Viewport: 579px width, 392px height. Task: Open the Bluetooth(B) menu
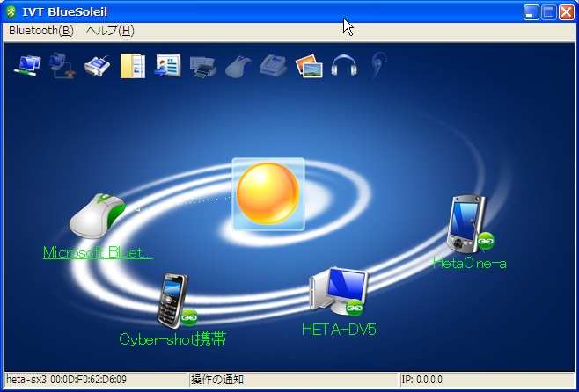[x=41, y=31]
